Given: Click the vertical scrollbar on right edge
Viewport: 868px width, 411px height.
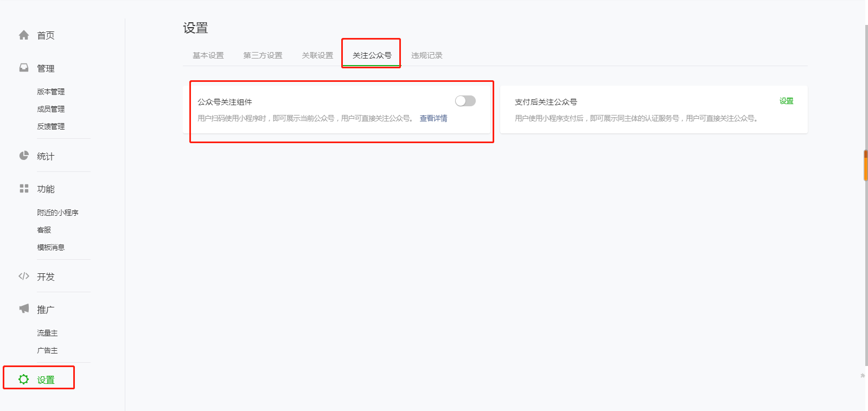Looking at the screenshot, I should pyautogui.click(x=866, y=165).
